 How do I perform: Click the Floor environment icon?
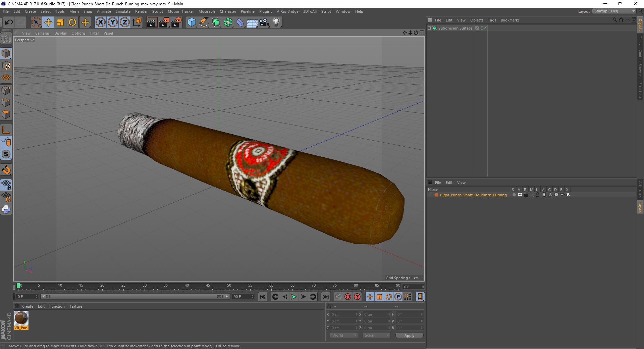(x=252, y=22)
